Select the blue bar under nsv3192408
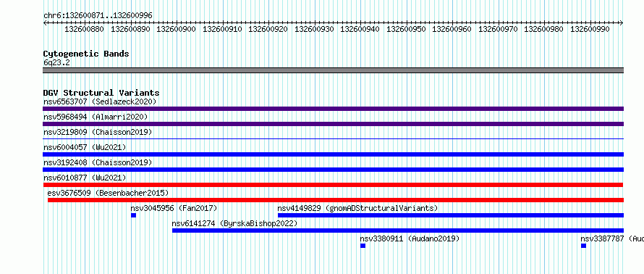 [x=333, y=170]
